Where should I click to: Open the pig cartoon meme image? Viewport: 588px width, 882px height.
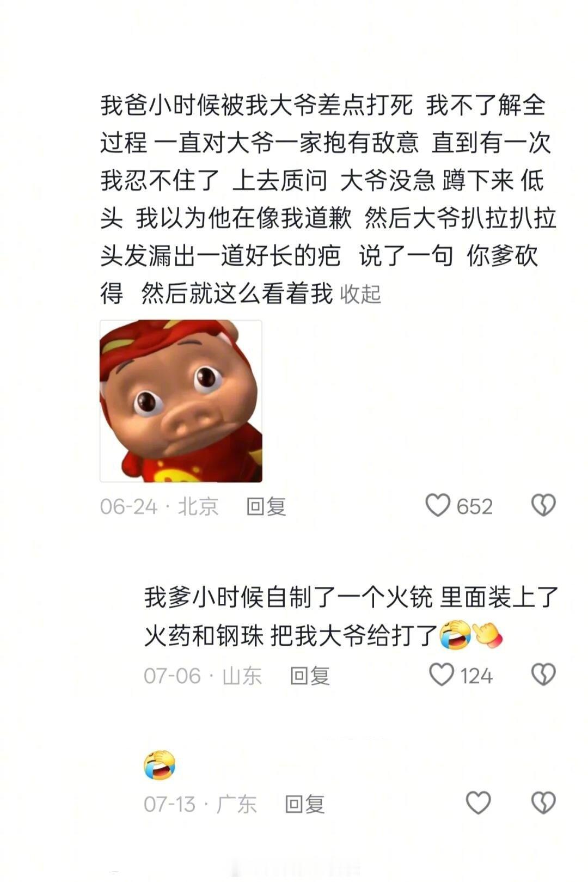click(x=181, y=401)
